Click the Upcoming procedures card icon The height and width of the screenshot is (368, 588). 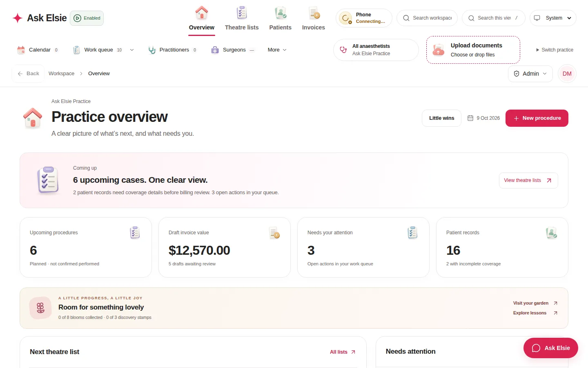135,233
